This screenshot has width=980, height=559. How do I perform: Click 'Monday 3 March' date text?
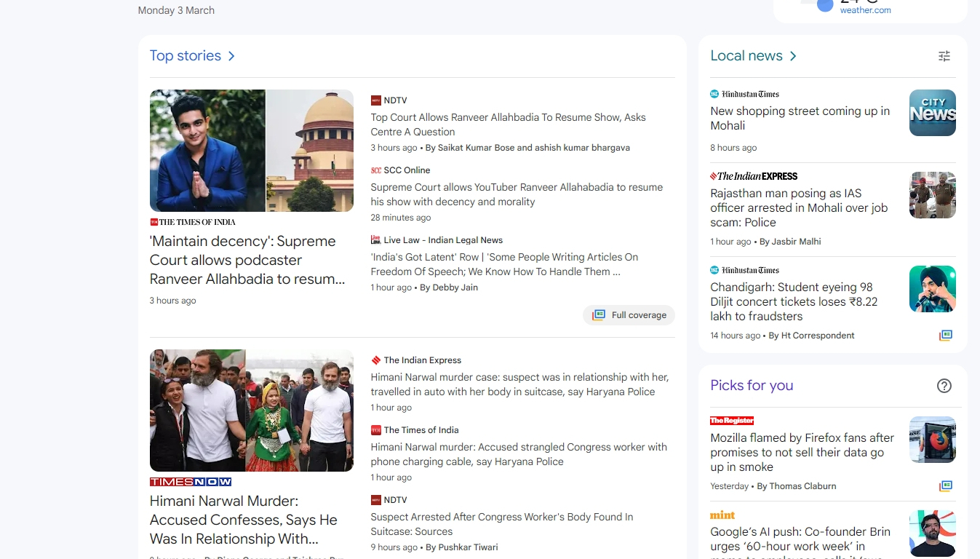coord(176,10)
